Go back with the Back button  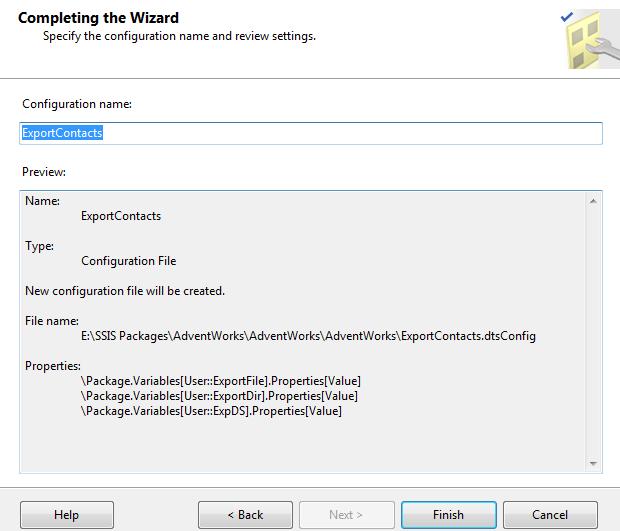pyautogui.click(x=245, y=515)
